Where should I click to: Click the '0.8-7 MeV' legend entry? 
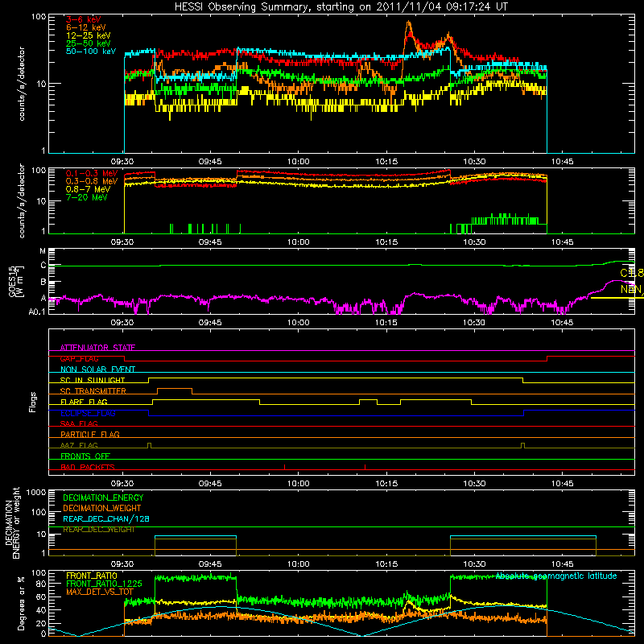(x=89, y=189)
